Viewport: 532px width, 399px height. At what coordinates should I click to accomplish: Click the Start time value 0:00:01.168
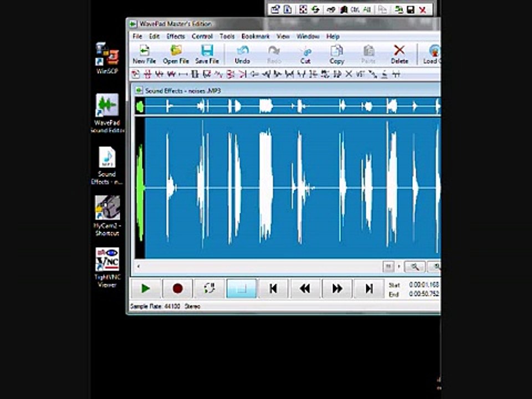[424, 284]
